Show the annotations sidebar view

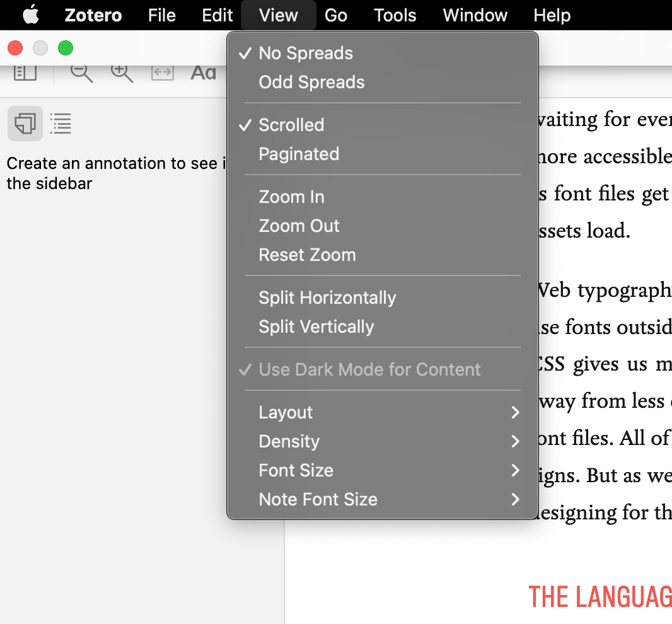point(25,124)
